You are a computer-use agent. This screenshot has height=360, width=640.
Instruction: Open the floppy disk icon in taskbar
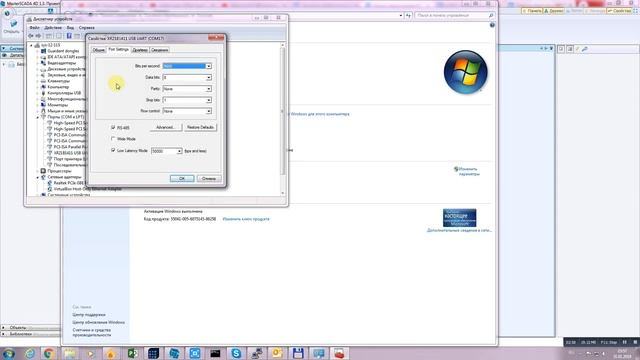point(298,353)
